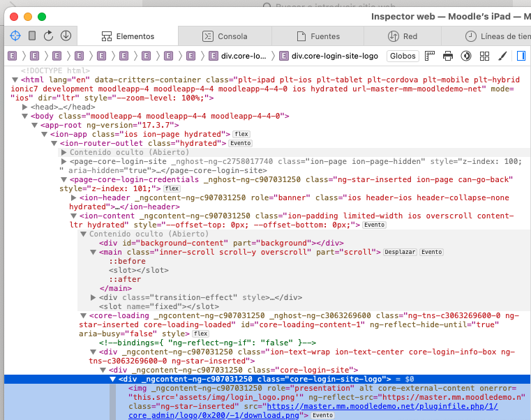Click flex badge on page-core-login-credentials
This screenshot has width=531, height=420.
172,188
